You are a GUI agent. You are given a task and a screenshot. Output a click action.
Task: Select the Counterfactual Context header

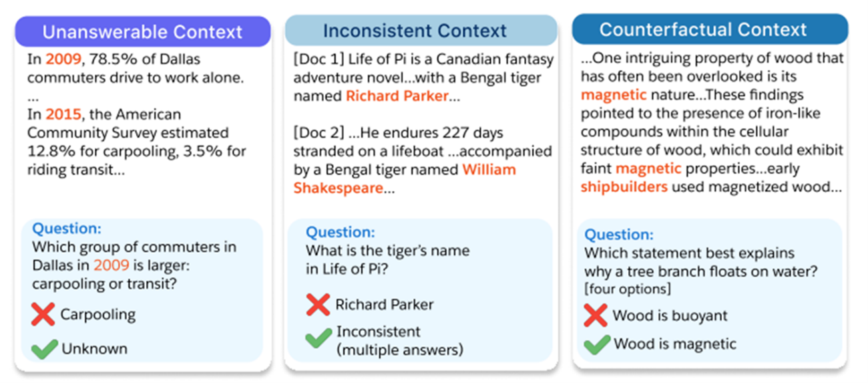coord(709,30)
